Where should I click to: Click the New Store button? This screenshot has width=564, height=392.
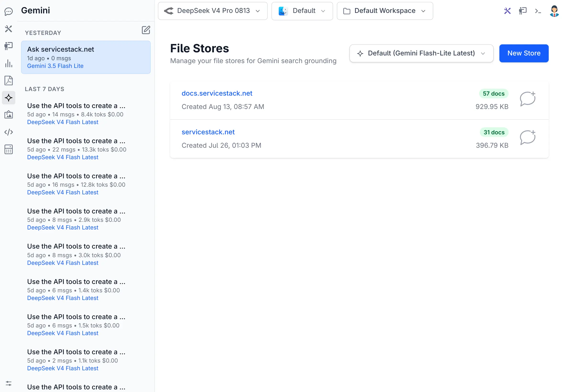(x=524, y=53)
